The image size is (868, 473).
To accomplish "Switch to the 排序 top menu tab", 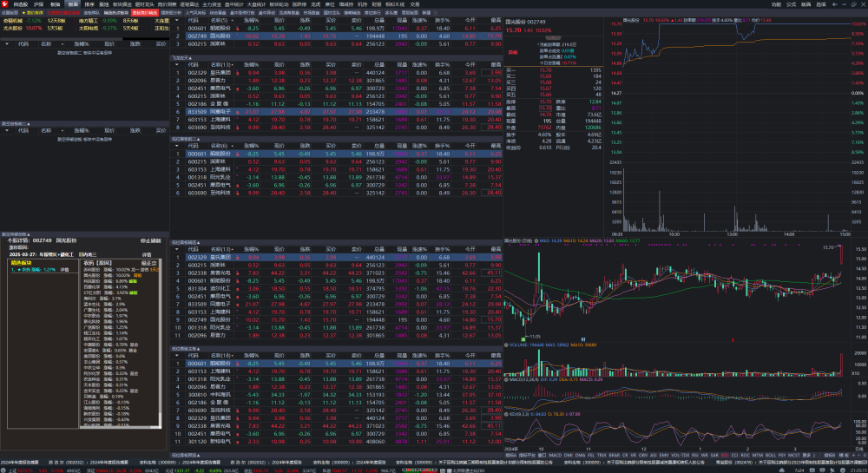I will tap(89, 3).
